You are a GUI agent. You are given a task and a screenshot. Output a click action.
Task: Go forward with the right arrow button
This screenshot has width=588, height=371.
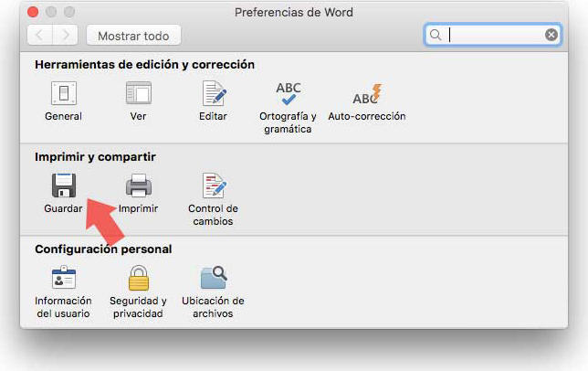[x=65, y=36]
